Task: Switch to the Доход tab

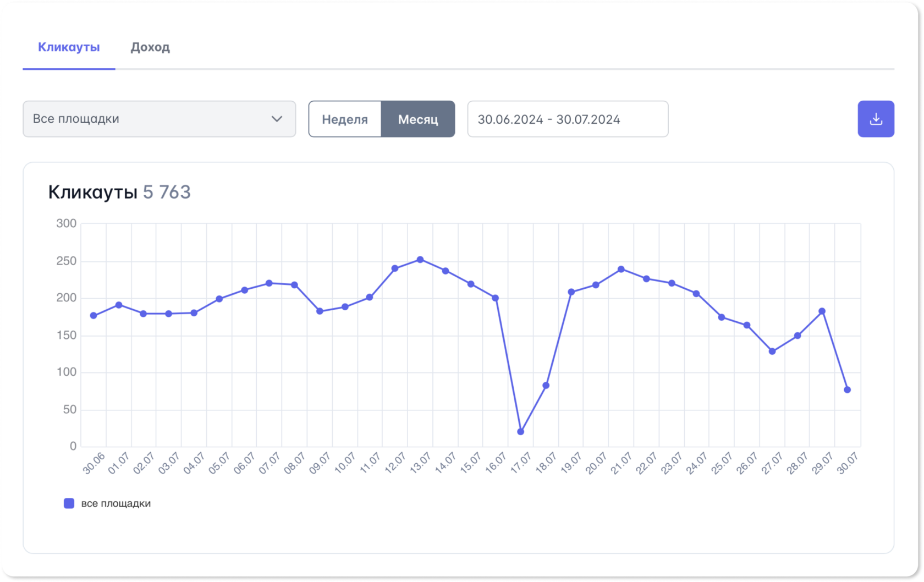Action: (x=150, y=47)
